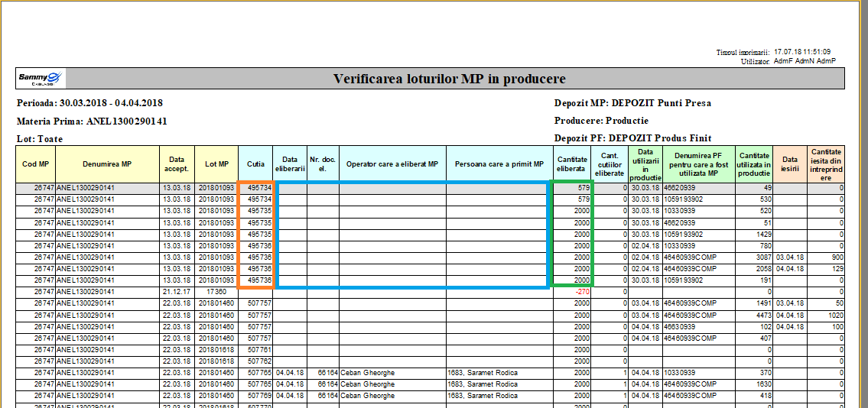Select the acceptance date "21.12.17"
Image resolution: width=868 pixels, height=408 pixels.
click(177, 292)
